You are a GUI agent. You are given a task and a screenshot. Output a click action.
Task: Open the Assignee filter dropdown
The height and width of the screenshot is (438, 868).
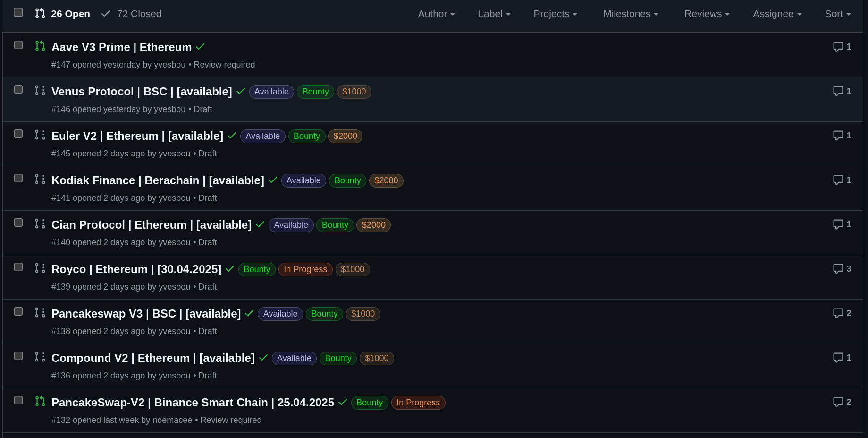777,14
